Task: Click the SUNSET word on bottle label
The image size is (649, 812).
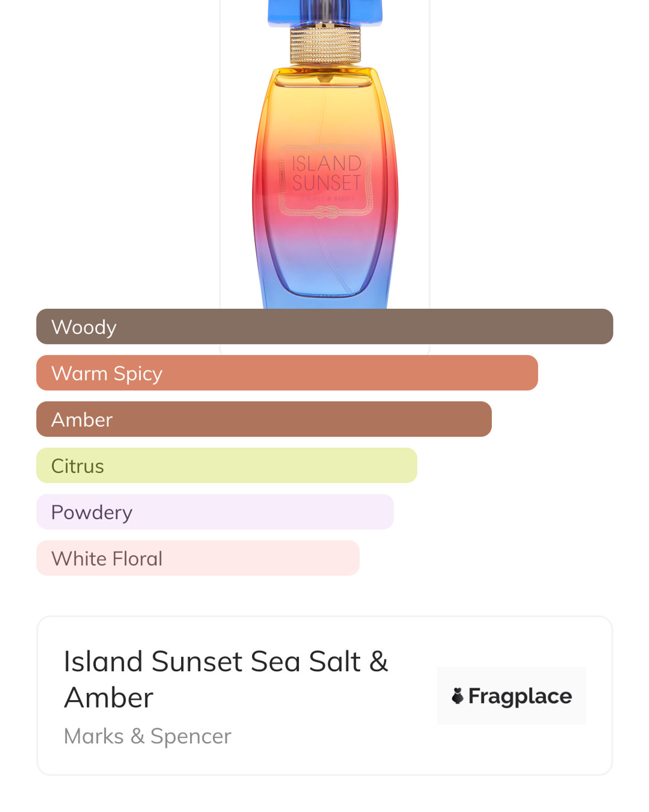Action: point(326,183)
